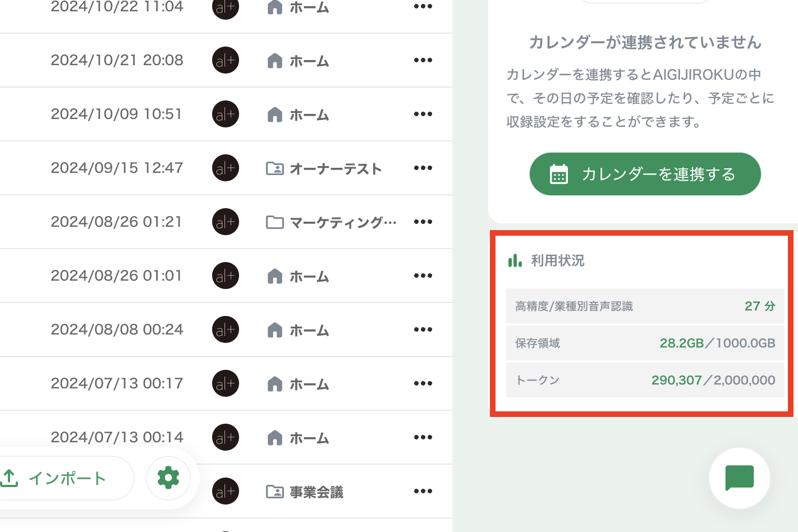Click home icon on 2024/10/21 20:08 row
The width and height of the screenshot is (798, 532).
(275, 60)
